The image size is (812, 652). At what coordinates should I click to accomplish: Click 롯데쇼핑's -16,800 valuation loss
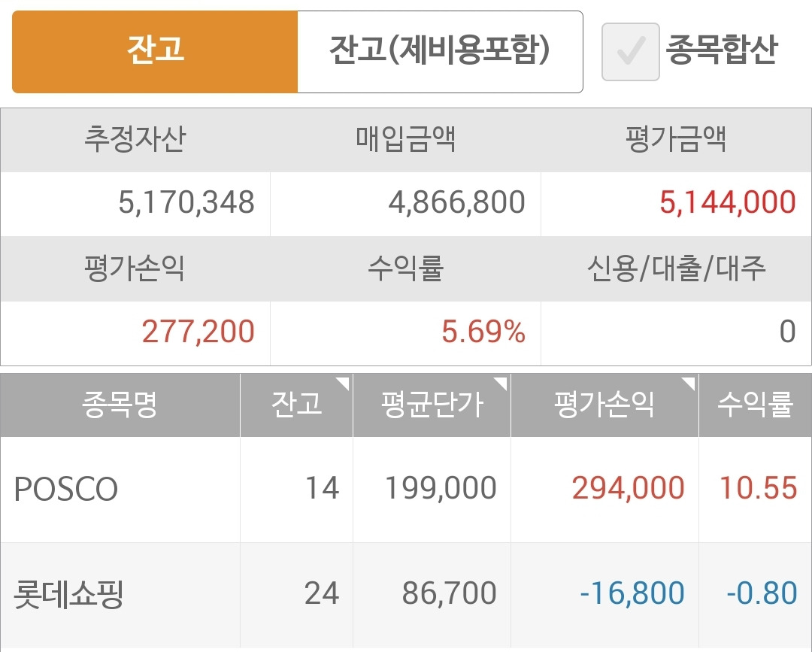pyautogui.click(x=632, y=593)
